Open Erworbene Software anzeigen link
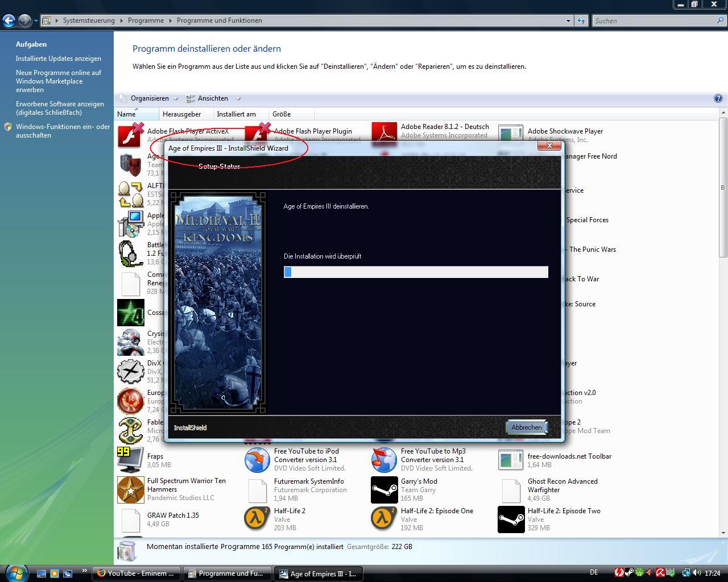 click(x=60, y=108)
